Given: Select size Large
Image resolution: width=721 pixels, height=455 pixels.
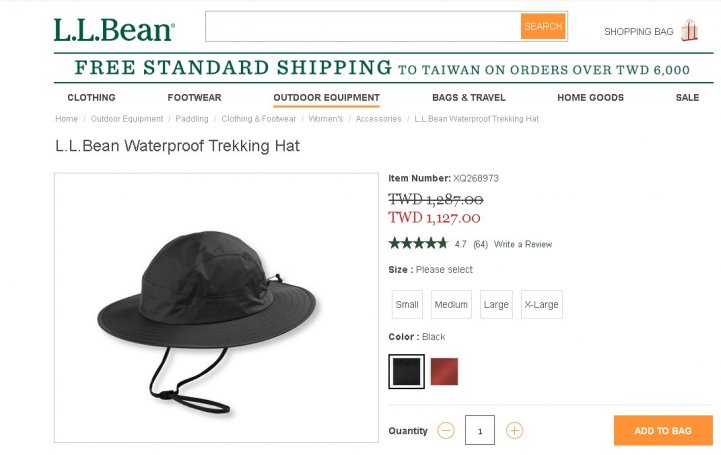Looking at the screenshot, I should (496, 304).
